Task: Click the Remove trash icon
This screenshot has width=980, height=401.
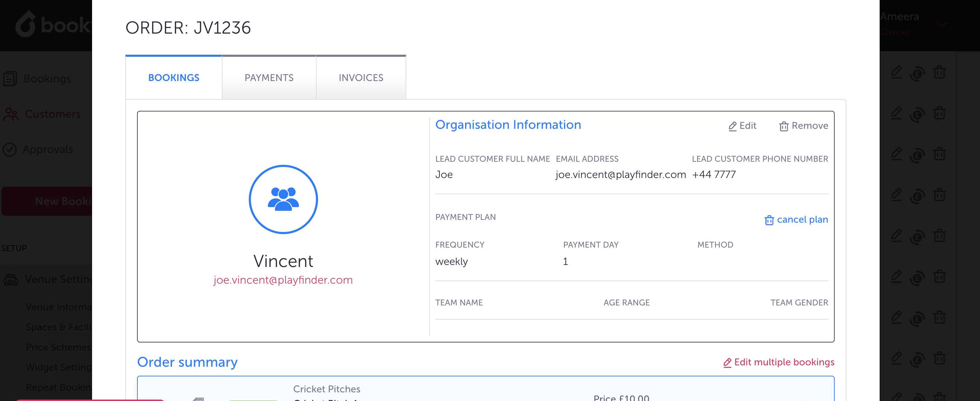Action: coord(783,126)
